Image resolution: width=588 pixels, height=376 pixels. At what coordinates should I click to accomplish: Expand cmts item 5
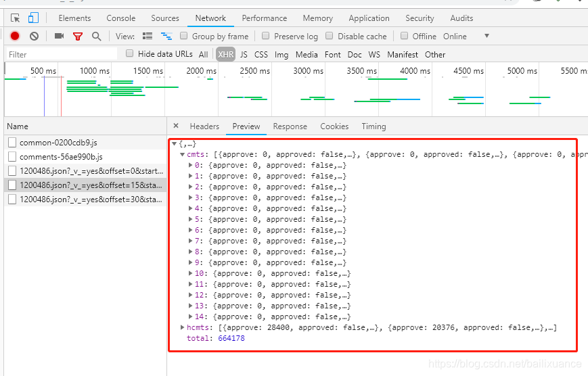click(191, 219)
